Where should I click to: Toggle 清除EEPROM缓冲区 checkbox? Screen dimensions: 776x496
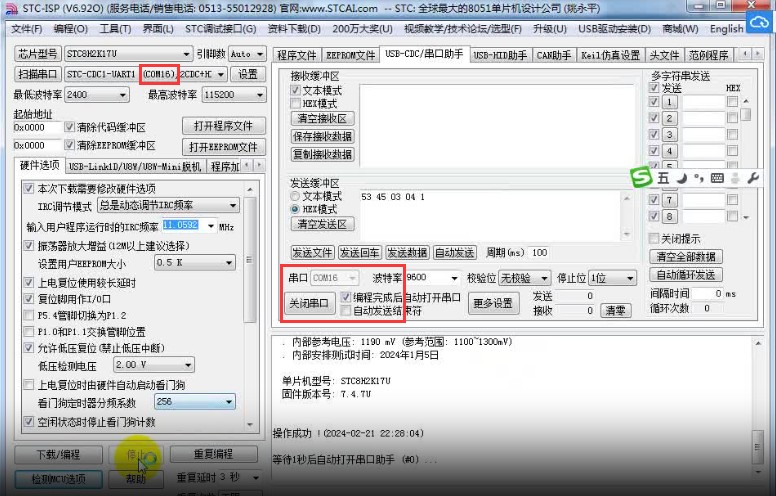[70, 145]
